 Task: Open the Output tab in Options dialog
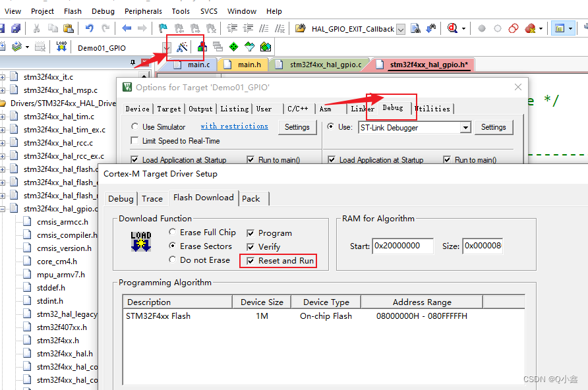[200, 109]
